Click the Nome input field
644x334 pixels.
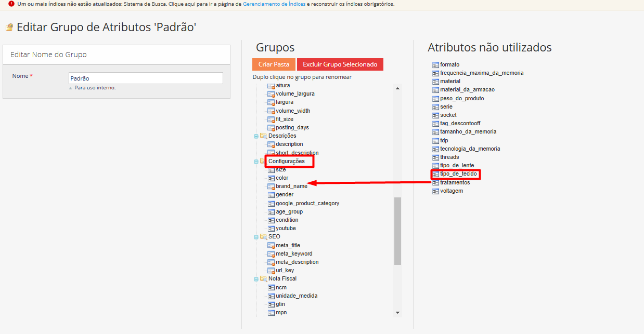point(146,78)
